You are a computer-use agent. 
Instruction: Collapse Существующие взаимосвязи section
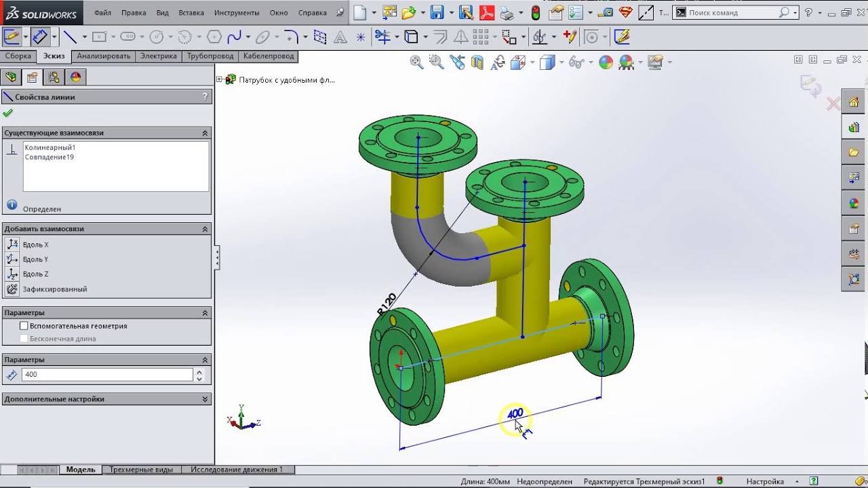coord(205,133)
